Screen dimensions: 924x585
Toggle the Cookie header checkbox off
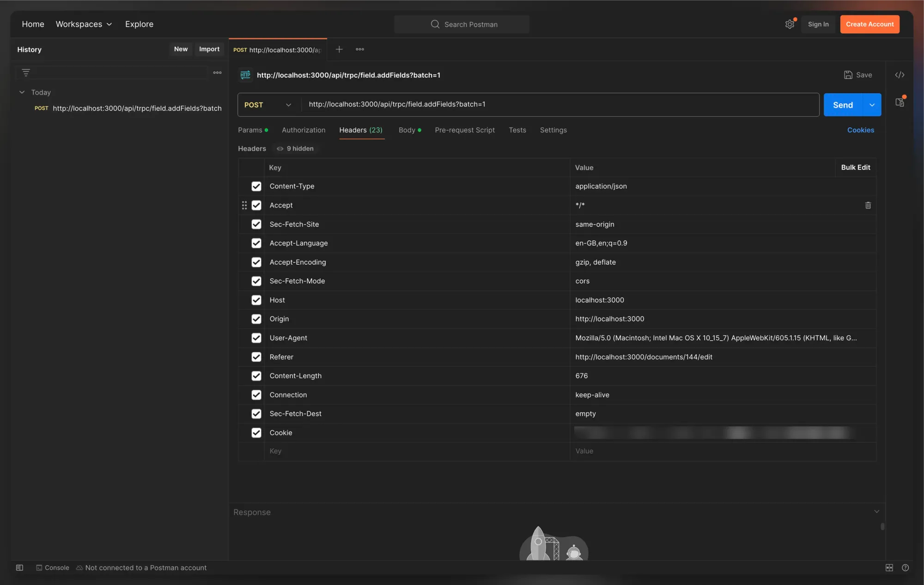[255, 432]
